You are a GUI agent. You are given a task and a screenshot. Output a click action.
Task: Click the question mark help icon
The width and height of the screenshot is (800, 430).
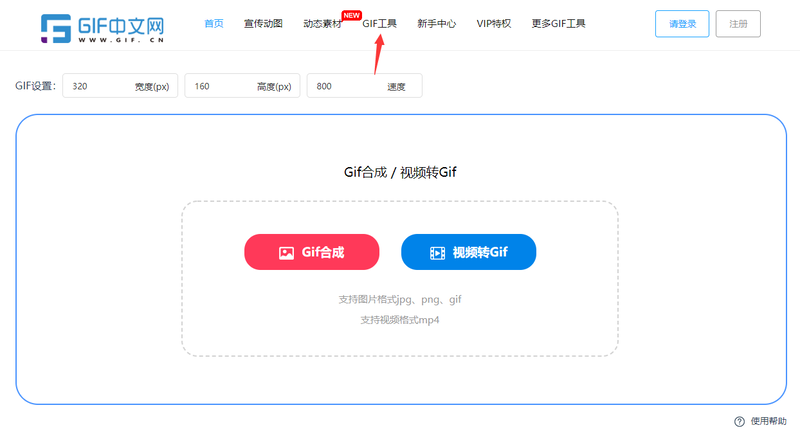(739, 421)
